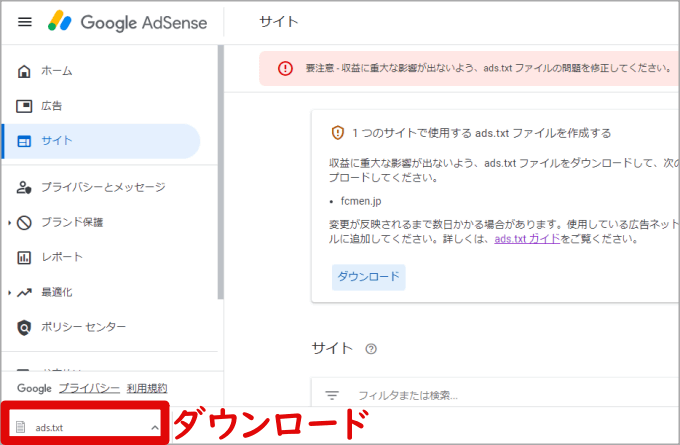Image resolution: width=680 pixels, height=445 pixels.
Task: Open the hamburger main menu
Action: [x=25, y=22]
